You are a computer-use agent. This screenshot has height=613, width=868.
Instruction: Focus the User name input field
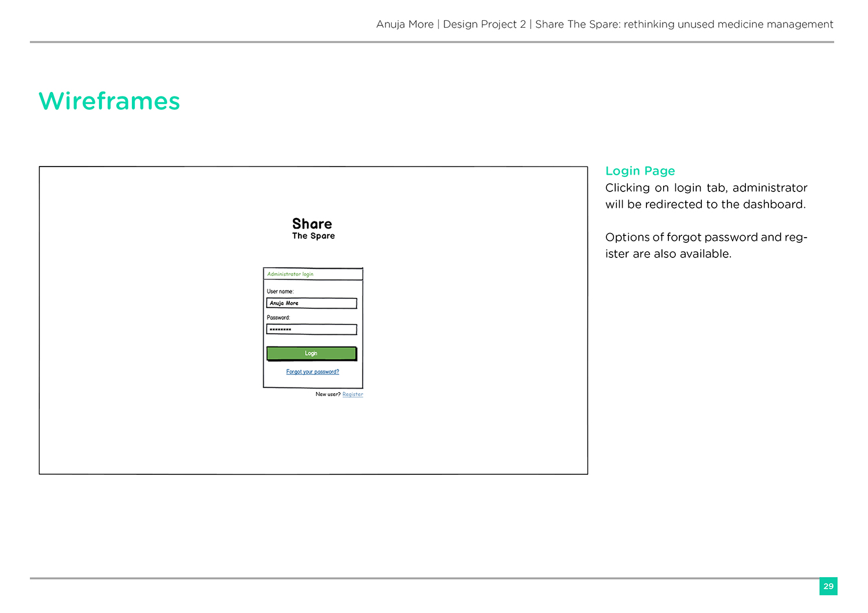311,303
